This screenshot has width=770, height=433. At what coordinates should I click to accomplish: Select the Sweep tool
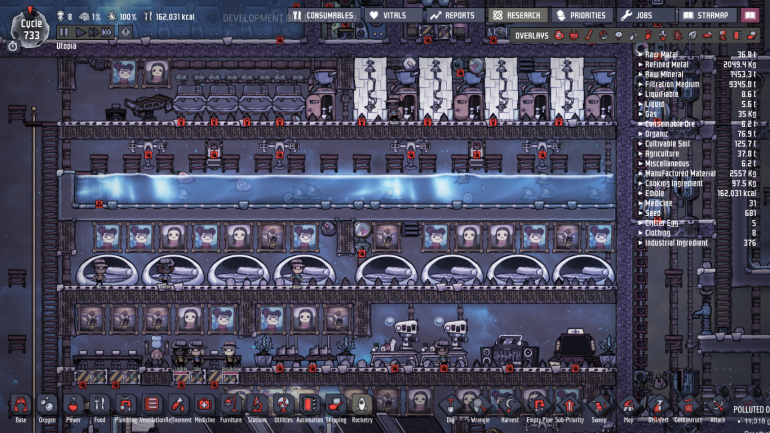coord(599,407)
